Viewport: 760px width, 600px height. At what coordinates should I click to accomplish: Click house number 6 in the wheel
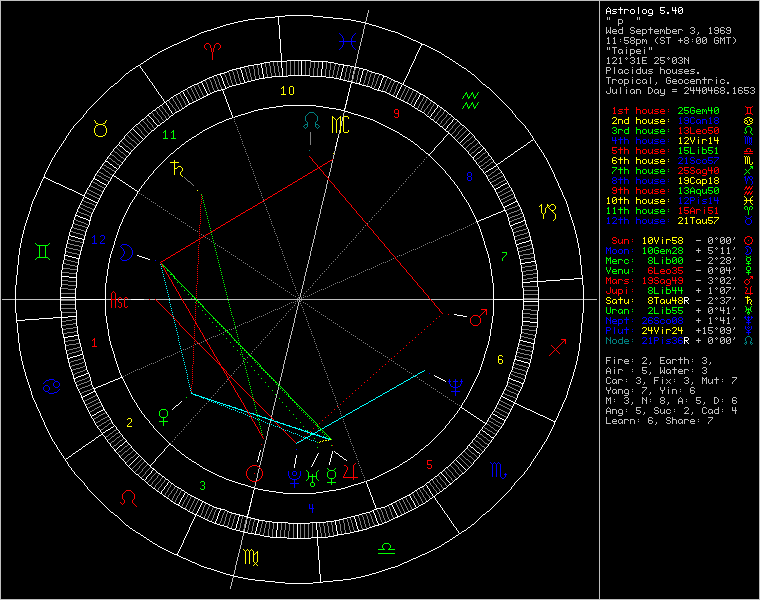[500, 360]
